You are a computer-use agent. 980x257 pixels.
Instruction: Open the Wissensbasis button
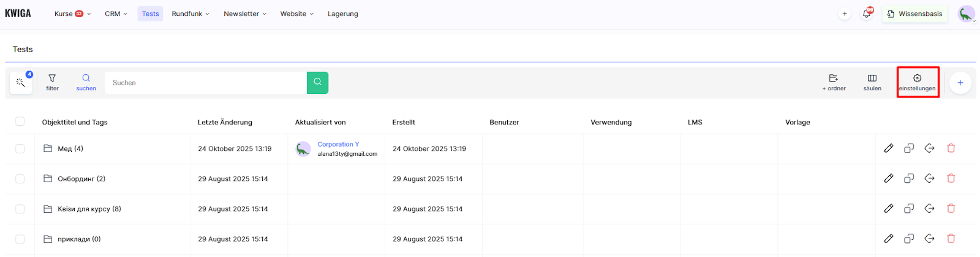914,13
